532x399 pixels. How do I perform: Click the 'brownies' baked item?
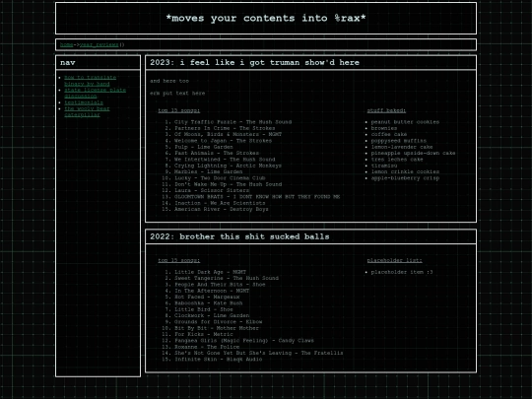(384, 128)
